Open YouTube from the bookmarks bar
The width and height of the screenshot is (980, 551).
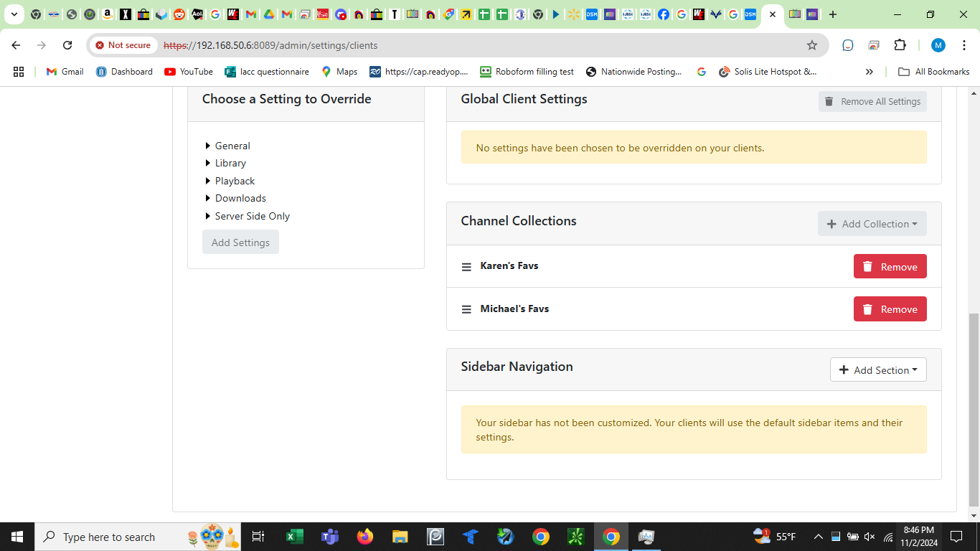[x=189, y=72]
